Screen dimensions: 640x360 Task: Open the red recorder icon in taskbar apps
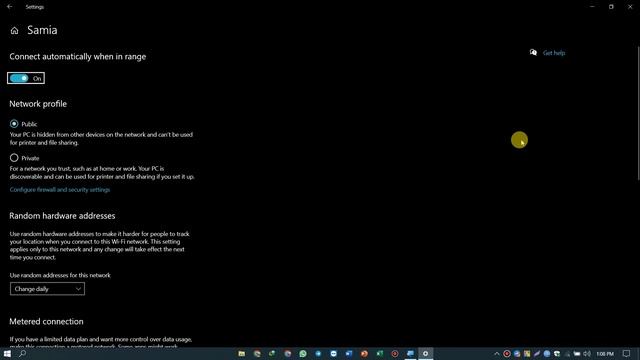click(x=395, y=353)
